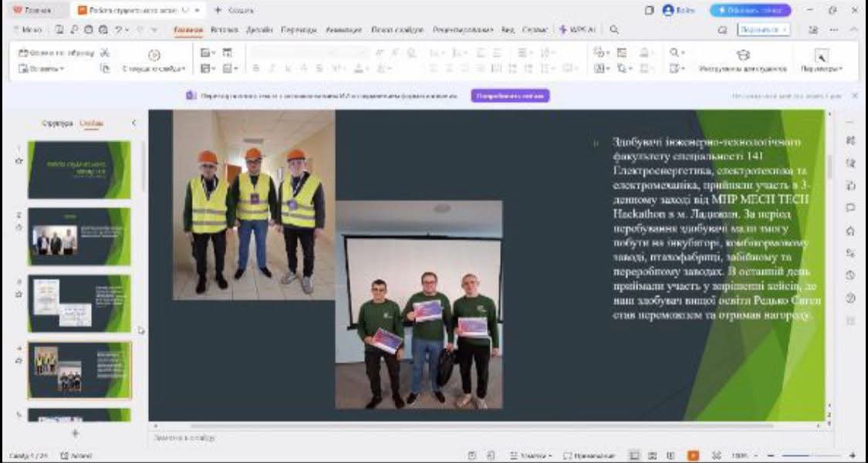The image size is (868, 463).
Task: Click the purple try-now button in the banner
Action: (510, 96)
